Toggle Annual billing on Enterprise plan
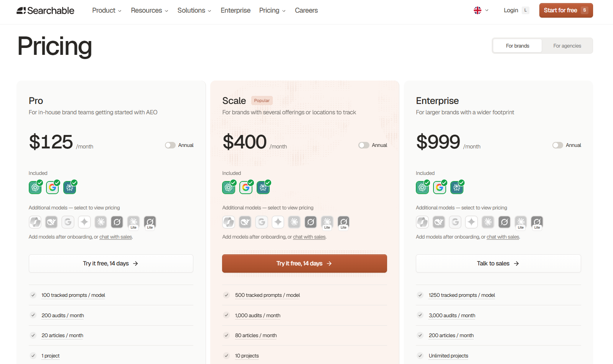The width and height of the screenshot is (613, 364). (558, 145)
